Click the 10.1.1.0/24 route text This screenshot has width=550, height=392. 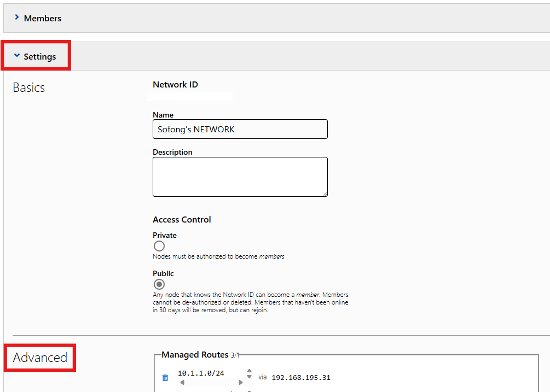[201, 373]
